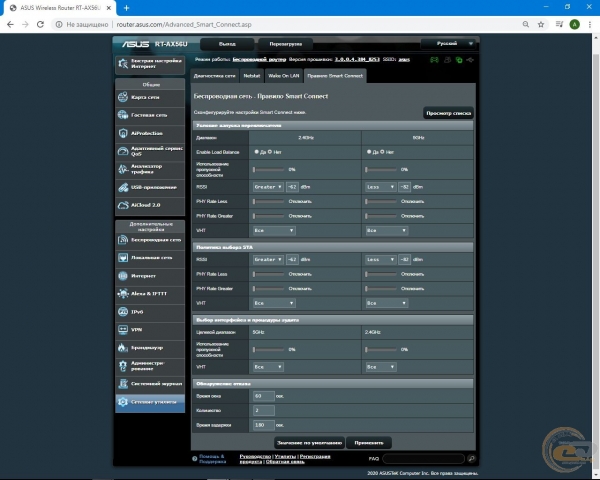This screenshot has width=600, height=480.
Task: Open the Обратная связь feedback link
Action: point(285,462)
